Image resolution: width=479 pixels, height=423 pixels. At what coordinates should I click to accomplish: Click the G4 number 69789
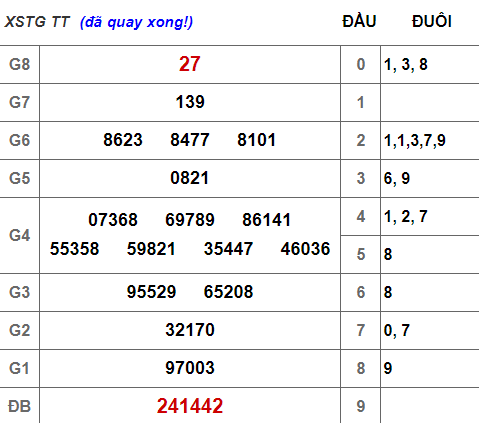pos(190,220)
